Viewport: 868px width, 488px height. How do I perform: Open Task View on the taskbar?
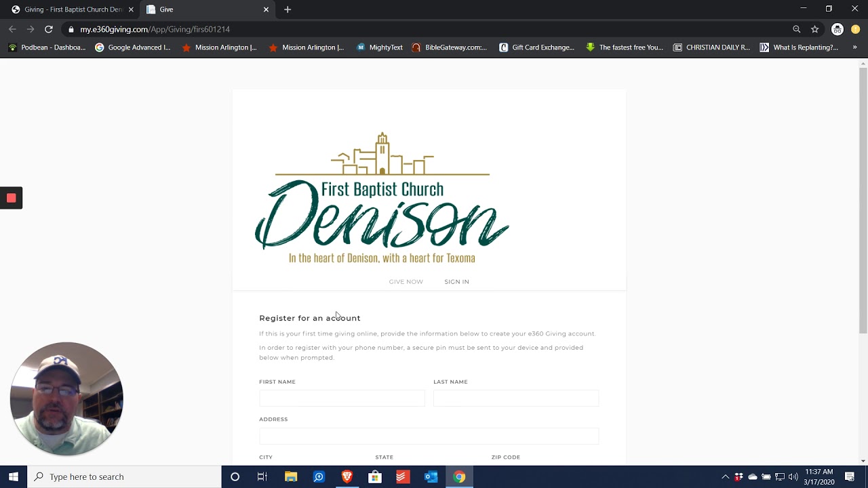[x=262, y=476]
